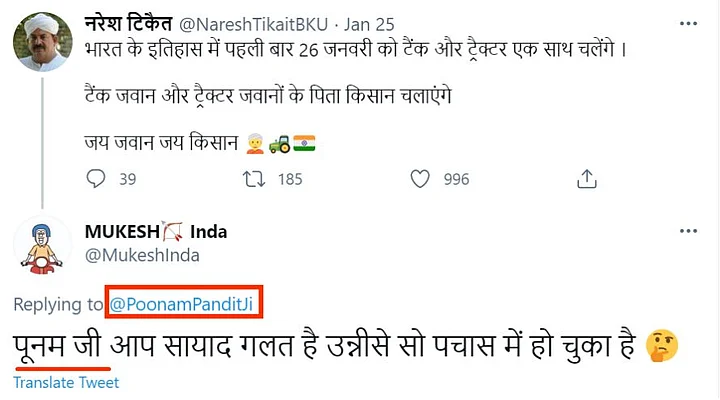This screenshot has width=720, height=400.
Task: Open more options on Naresh Tikait's tweet
Action: click(684, 20)
